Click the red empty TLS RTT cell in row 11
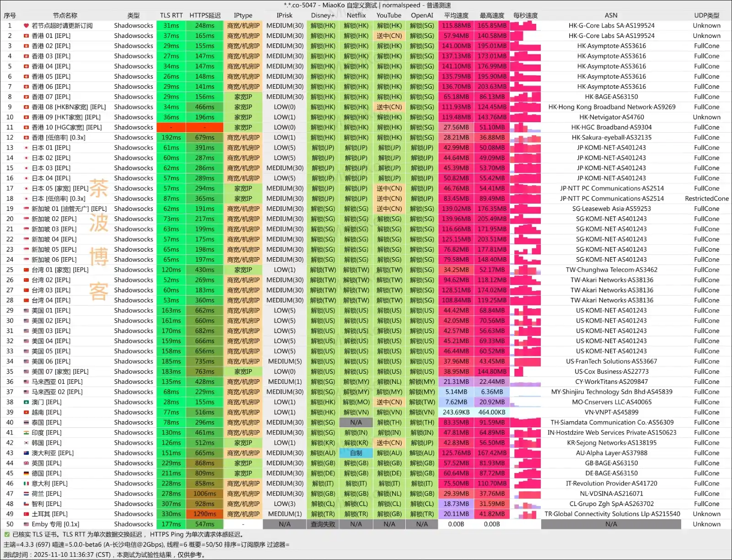 pos(171,127)
